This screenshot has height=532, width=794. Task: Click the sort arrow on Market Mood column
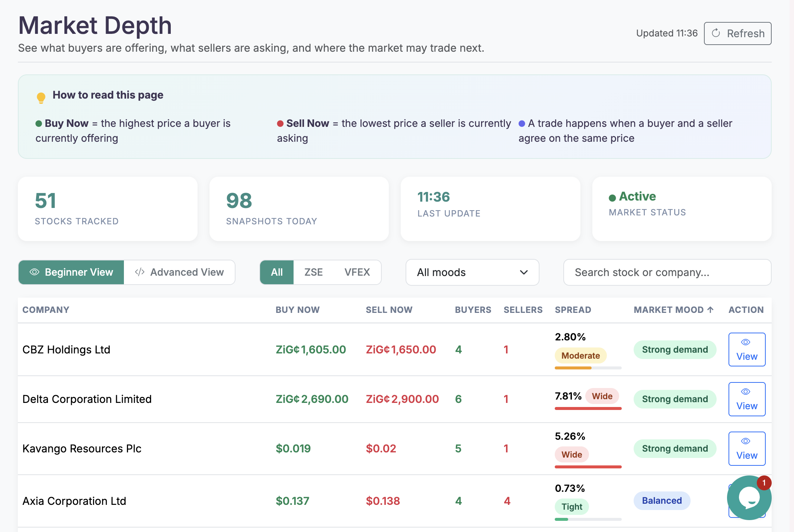(710, 310)
